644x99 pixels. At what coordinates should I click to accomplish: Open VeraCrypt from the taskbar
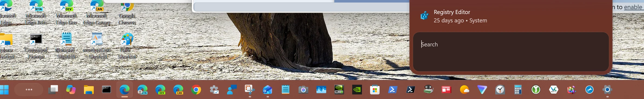click(x=554, y=90)
